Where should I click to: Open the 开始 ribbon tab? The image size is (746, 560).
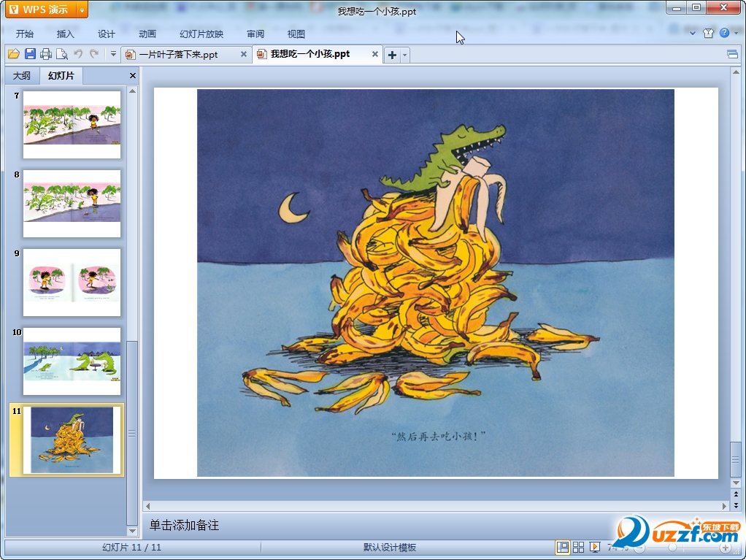pyautogui.click(x=25, y=34)
